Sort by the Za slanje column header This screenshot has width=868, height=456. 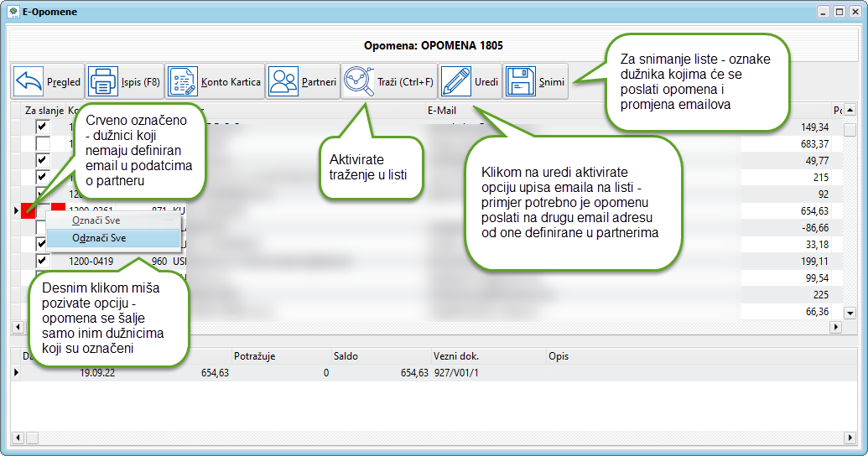point(44,111)
